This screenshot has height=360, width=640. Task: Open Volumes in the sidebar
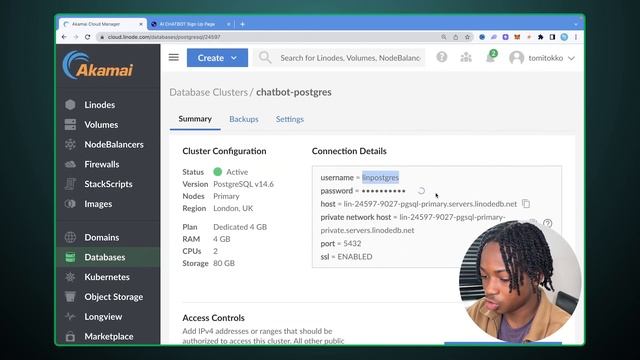(x=101, y=124)
